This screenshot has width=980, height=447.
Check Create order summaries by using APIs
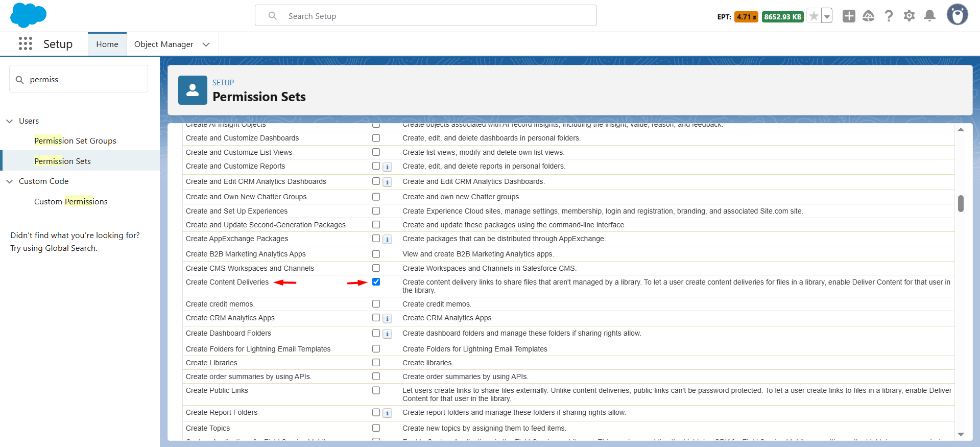[x=376, y=376]
